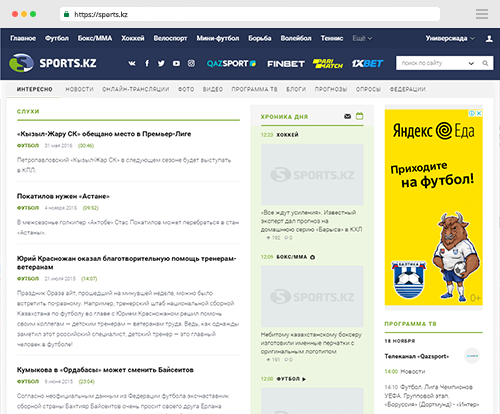Open article «Кызыл-Жару СК» обещано место в Премьер-Лиге

click(x=104, y=134)
